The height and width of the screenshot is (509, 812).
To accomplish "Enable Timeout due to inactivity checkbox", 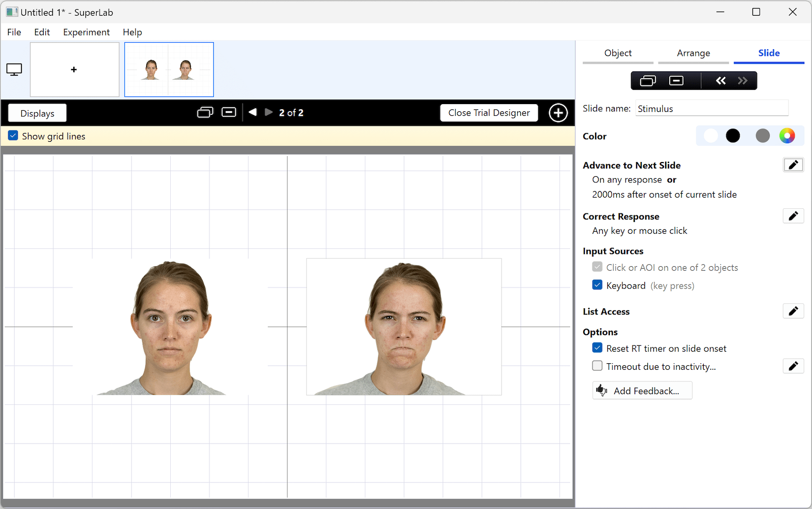I will (x=598, y=366).
